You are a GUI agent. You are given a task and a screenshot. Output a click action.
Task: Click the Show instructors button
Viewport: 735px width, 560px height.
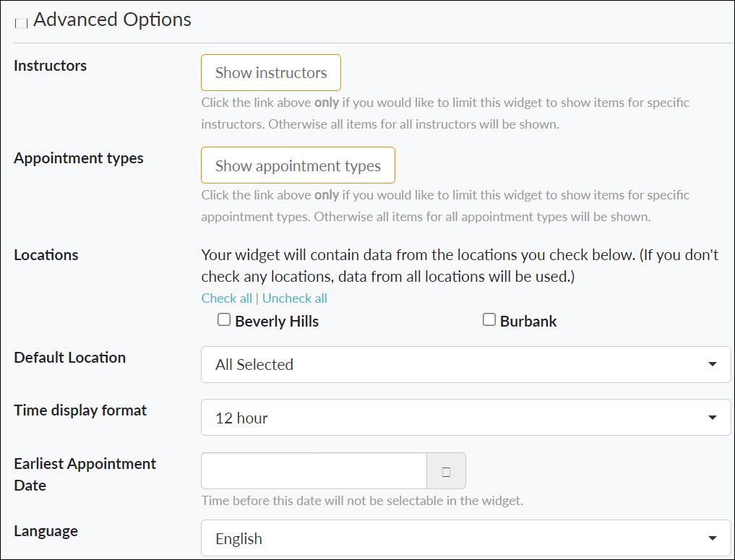270,72
